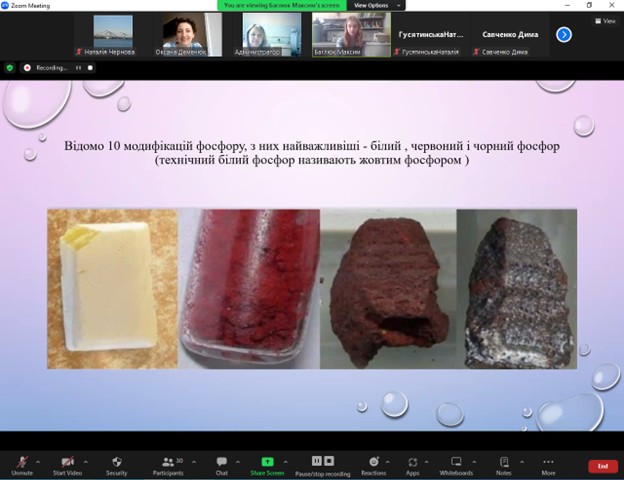Click the red recording indicator dot

pyautogui.click(x=27, y=68)
